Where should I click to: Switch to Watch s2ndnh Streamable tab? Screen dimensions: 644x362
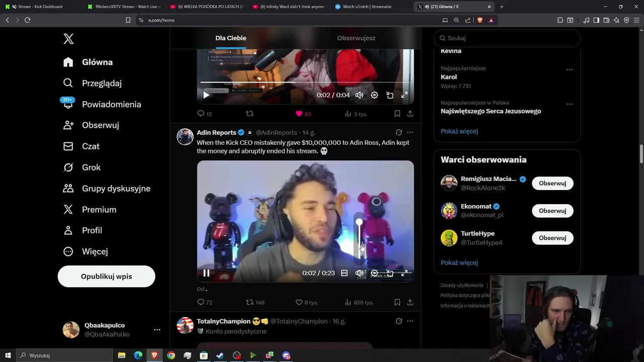click(x=371, y=7)
